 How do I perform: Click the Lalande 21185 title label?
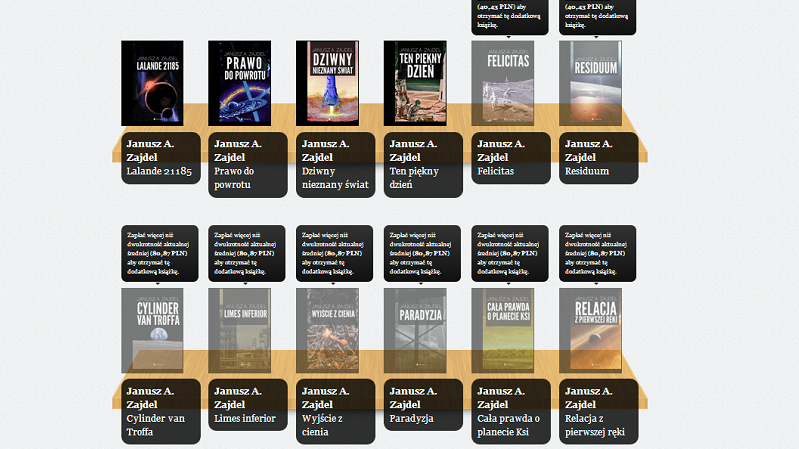[x=159, y=171]
